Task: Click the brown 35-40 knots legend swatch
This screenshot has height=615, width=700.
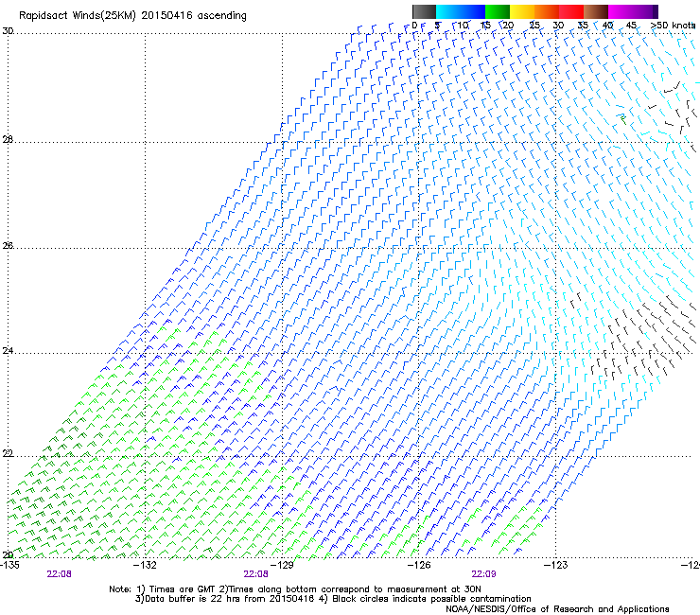Action: click(596, 11)
